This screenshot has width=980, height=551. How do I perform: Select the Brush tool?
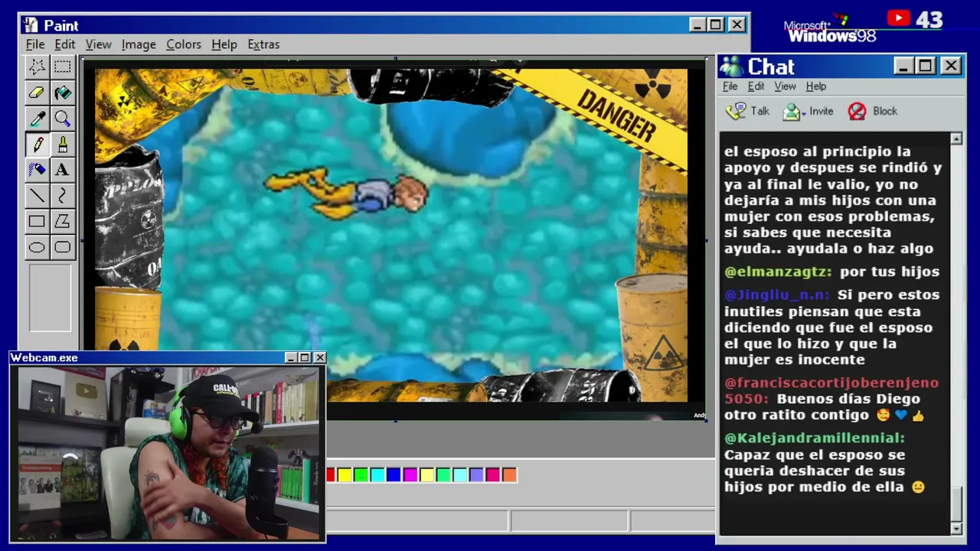click(x=63, y=145)
